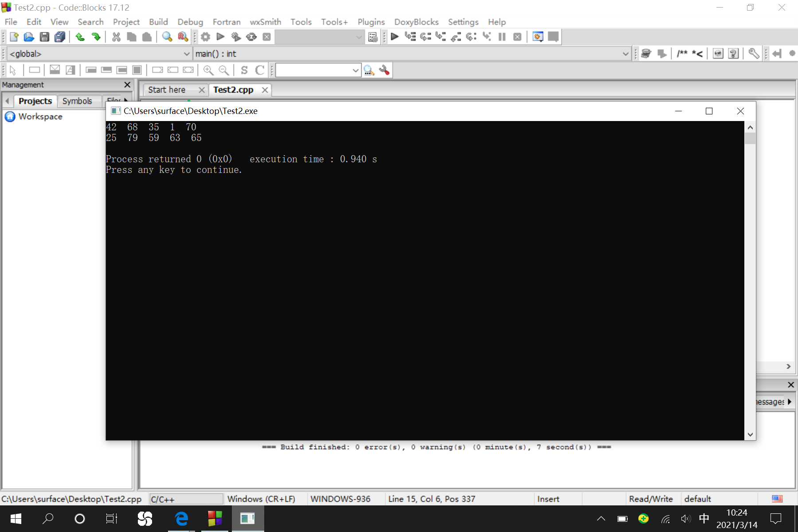
Task: Toggle the S (selected text) search option
Action: point(244,70)
